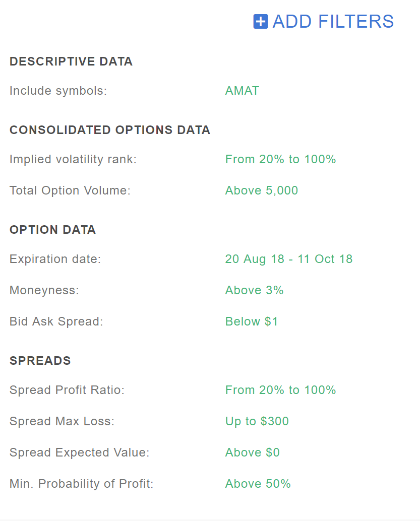Edit the Moneyness 'Above 3%' value
420x521 pixels.
point(254,290)
